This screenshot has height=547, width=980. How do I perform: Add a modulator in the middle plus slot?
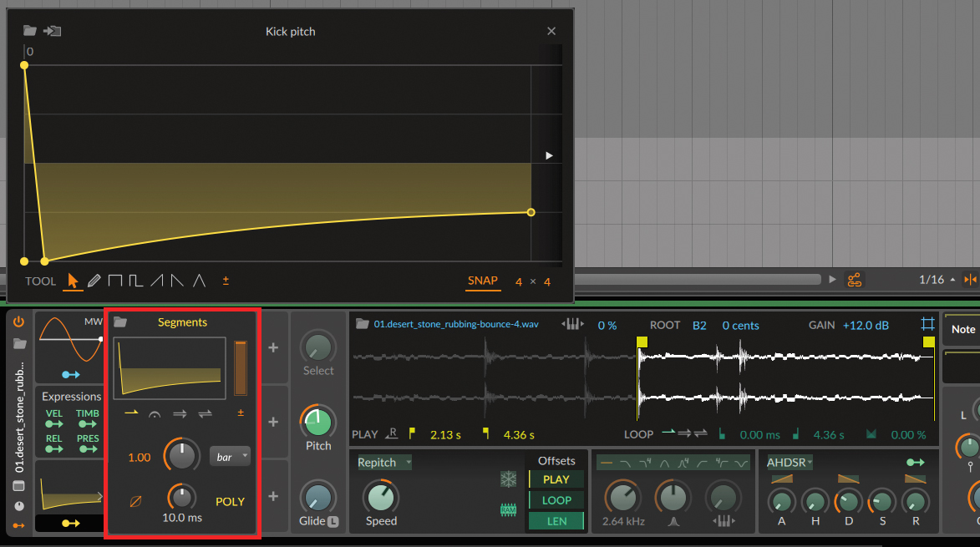[x=273, y=422]
